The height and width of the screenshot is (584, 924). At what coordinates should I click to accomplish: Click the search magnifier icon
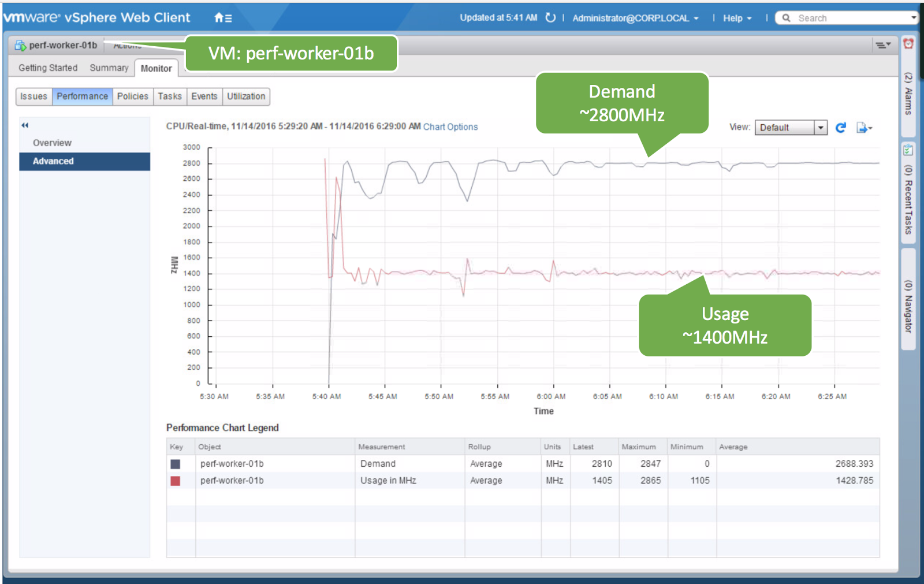point(785,17)
